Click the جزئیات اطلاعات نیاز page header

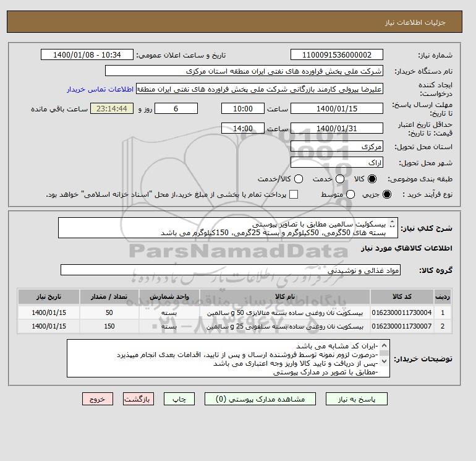234,22
